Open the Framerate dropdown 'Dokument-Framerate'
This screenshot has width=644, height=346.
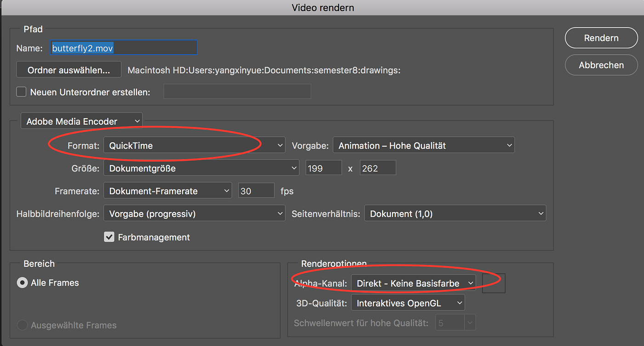[167, 190]
